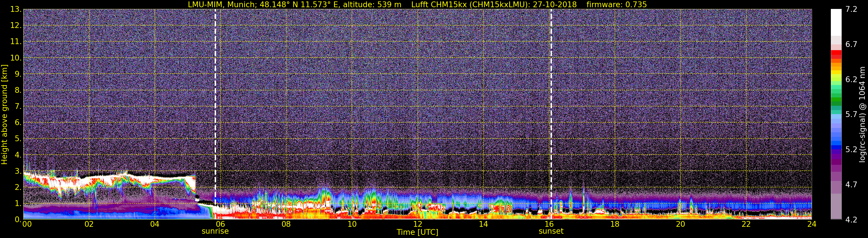Viewport: 868px width, 238px height.
Task: Click the colorbar value '6.7'
Action: (x=851, y=44)
